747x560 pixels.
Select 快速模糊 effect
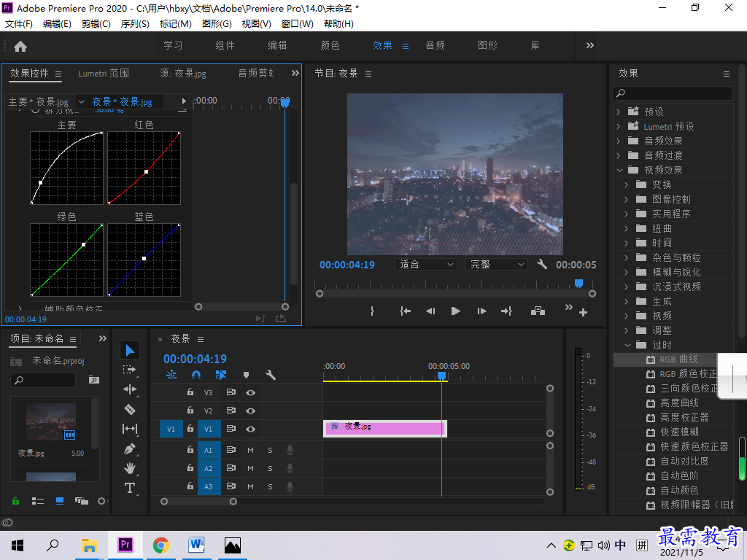point(679,432)
